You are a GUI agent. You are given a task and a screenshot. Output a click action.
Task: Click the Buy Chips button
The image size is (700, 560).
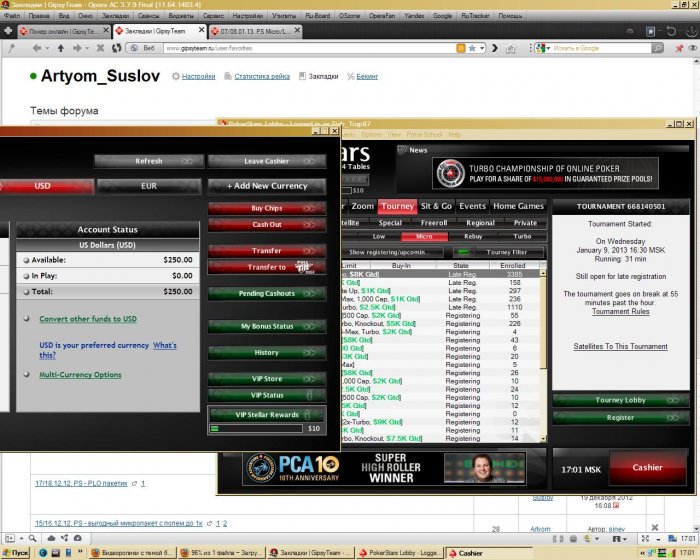point(267,208)
